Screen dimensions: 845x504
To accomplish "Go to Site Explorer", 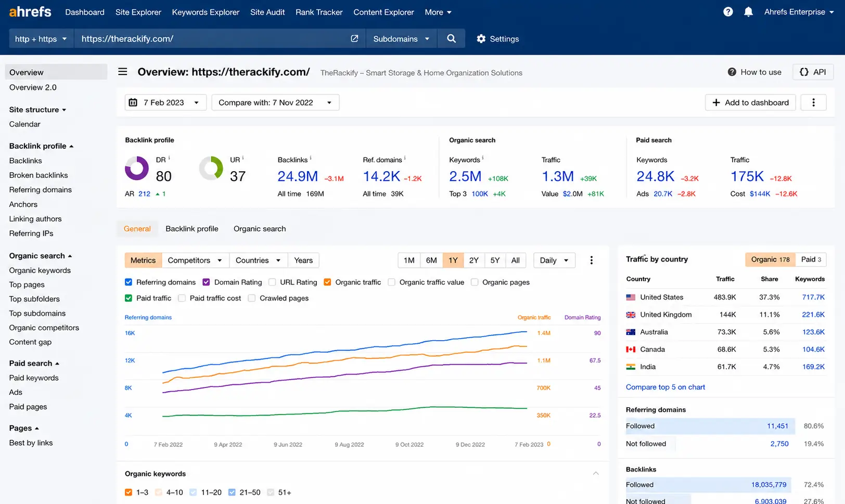I will pos(138,12).
